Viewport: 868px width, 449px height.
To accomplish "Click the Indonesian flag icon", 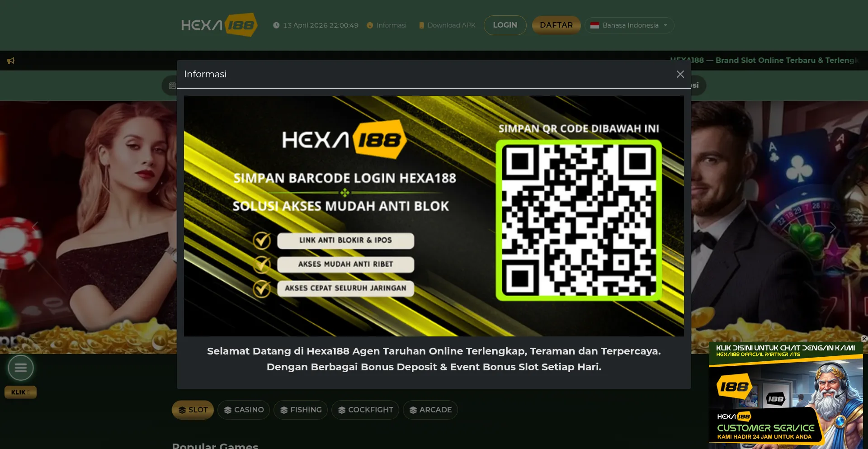I will [x=594, y=25].
